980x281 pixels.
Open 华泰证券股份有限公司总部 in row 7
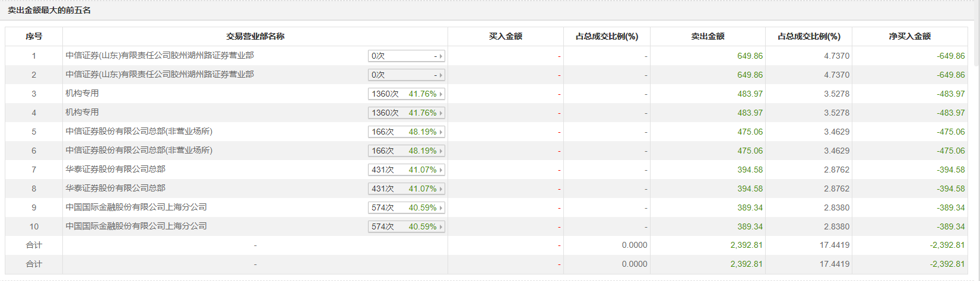click(115, 169)
